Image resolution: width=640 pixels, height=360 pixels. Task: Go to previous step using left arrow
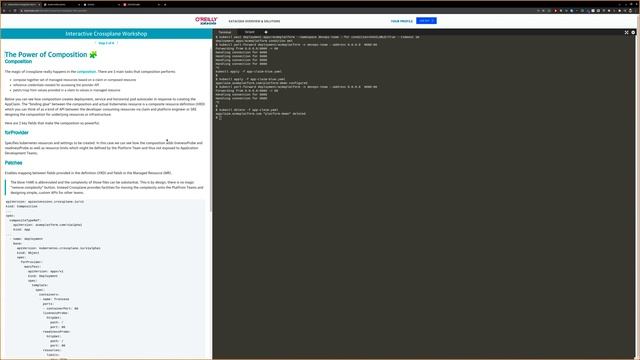(x=95, y=43)
